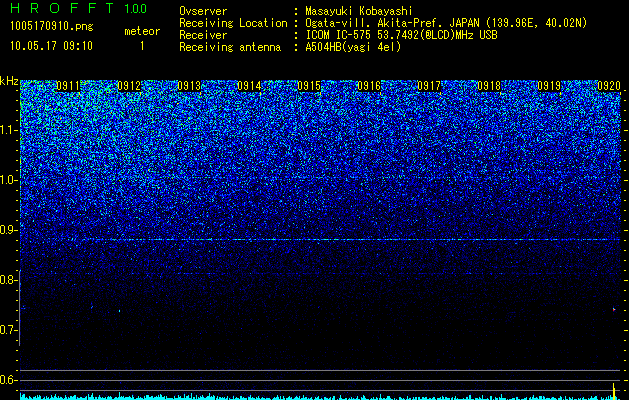
Task: Click the file name 1005170910.png
Action: 52,26
